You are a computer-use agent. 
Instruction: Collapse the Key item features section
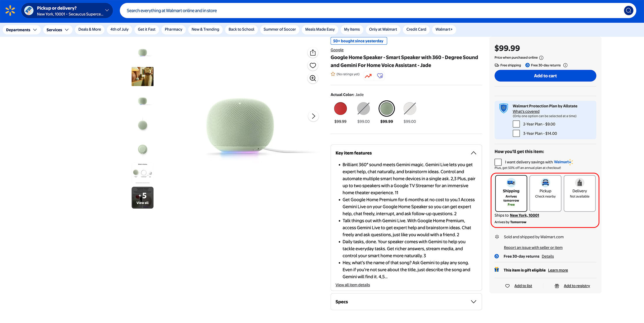tap(473, 153)
